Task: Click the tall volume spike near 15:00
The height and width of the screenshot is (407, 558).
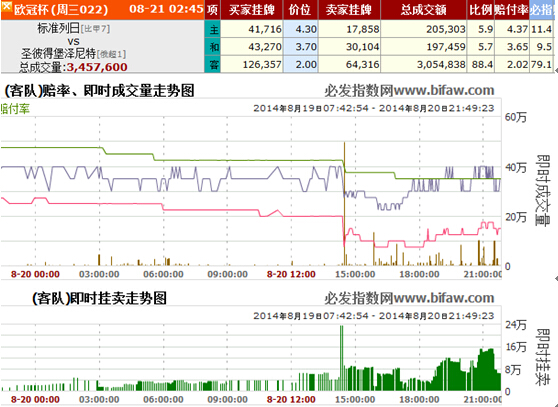Action: click(344, 204)
